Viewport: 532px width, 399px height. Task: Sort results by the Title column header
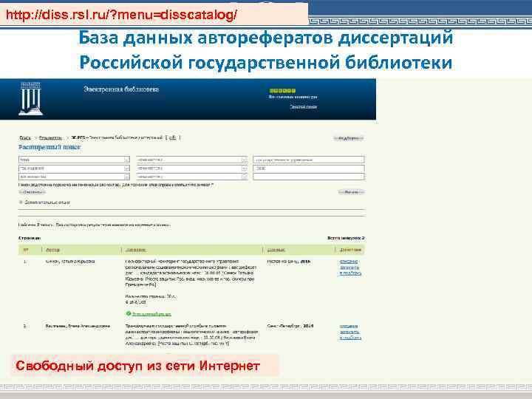[136, 250]
